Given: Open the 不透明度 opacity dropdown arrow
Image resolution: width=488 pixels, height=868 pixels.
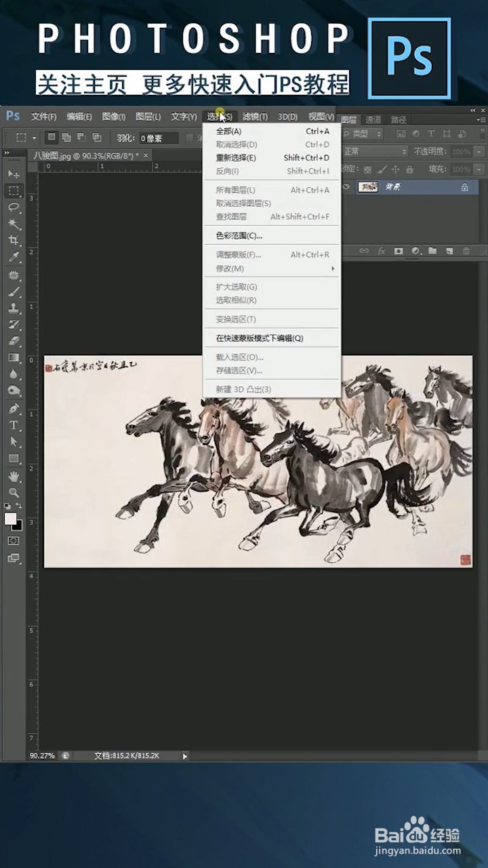Looking at the screenshot, I should click(x=479, y=152).
